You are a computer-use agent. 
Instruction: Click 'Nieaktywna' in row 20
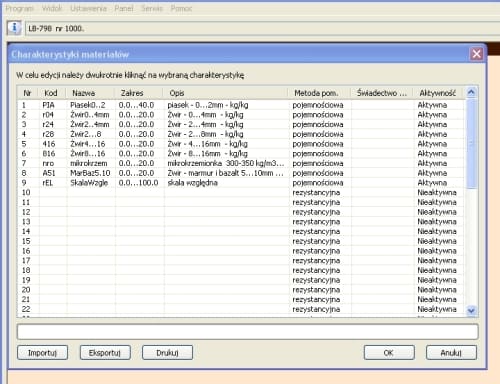click(437, 289)
